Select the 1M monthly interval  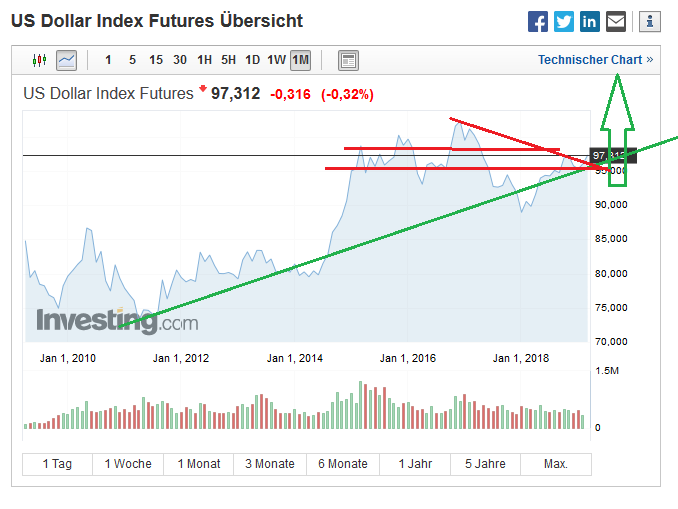300,60
